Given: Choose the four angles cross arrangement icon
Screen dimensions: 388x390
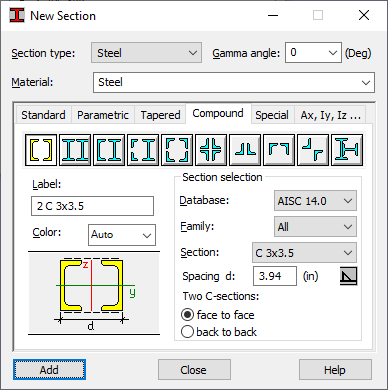Looking at the screenshot, I should 211,150.
